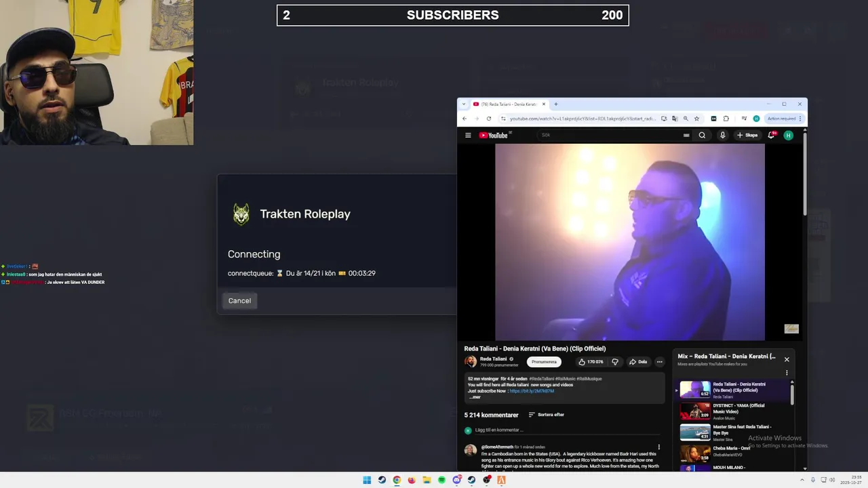Viewport: 868px width, 488px height.
Task: Click the playing Reda Taliani video
Action: 629,241
